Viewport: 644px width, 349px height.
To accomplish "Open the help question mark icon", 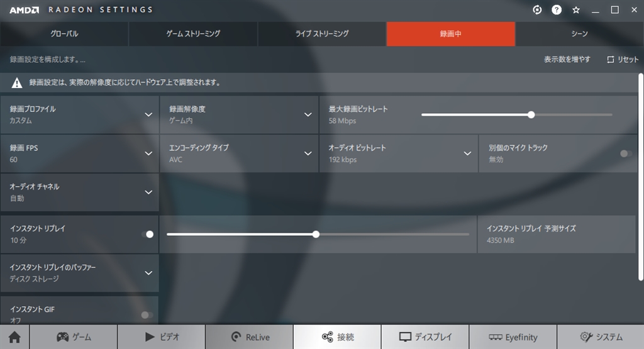I will coord(557,10).
